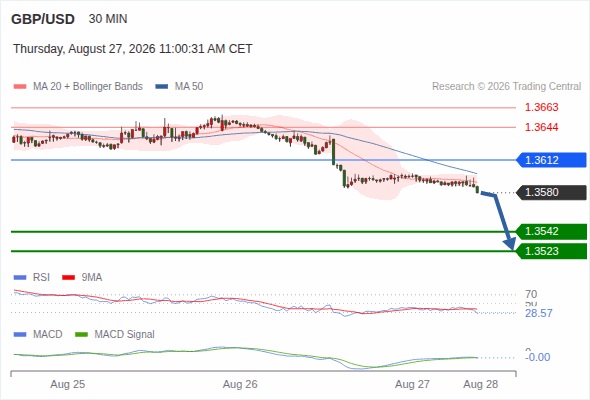This screenshot has width=590, height=400.
Task: Select the 1.3580 current price tag
Action: pos(551,192)
